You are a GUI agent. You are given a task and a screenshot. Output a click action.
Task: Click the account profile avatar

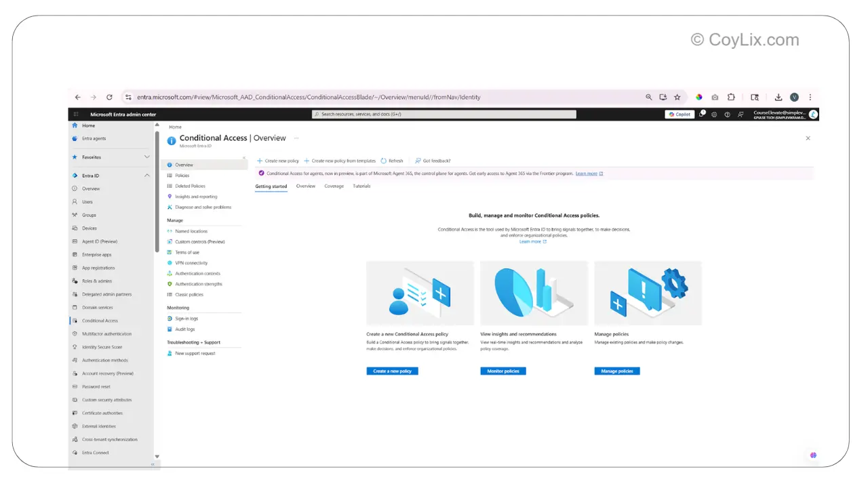[813, 114]
